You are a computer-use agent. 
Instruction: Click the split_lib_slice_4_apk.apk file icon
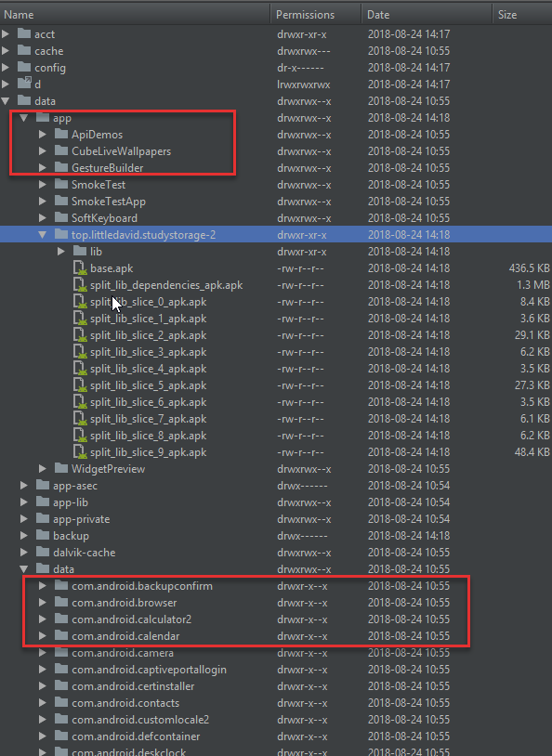tap(80, 369)
